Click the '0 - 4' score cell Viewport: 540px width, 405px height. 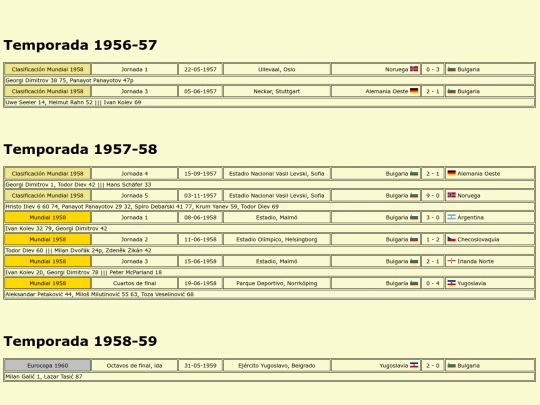point(433,283)
